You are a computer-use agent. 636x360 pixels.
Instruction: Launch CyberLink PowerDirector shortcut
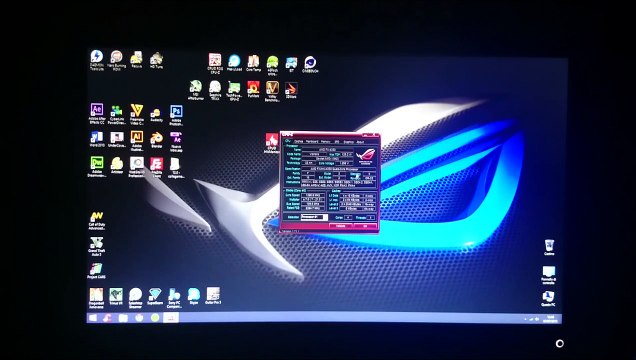point(116,114)
